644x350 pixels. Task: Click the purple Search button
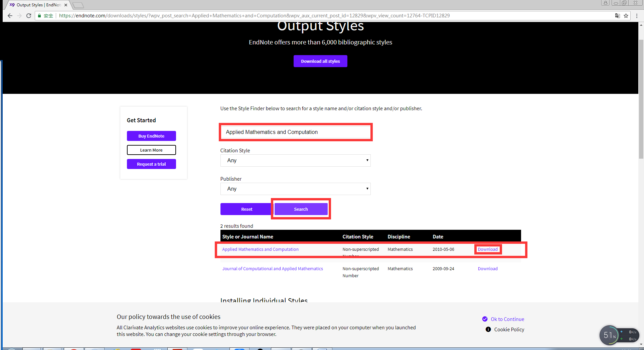tap(301, 209)
